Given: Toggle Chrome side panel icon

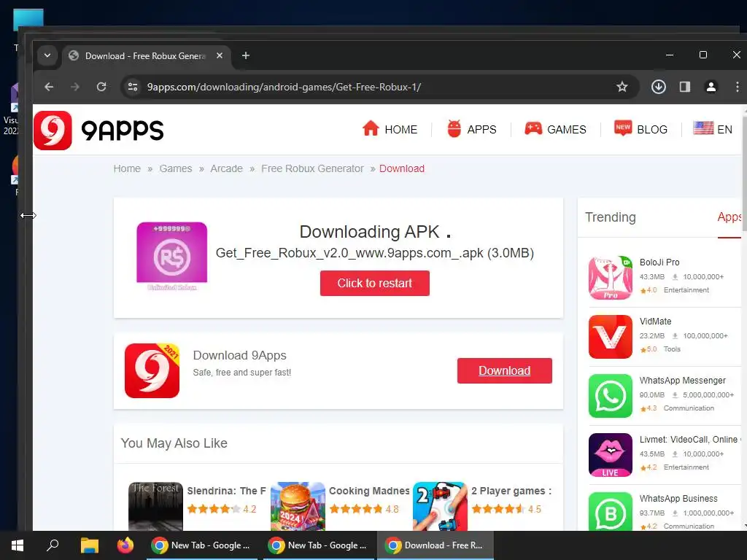Looking at the screenshot, I should 684,87.
